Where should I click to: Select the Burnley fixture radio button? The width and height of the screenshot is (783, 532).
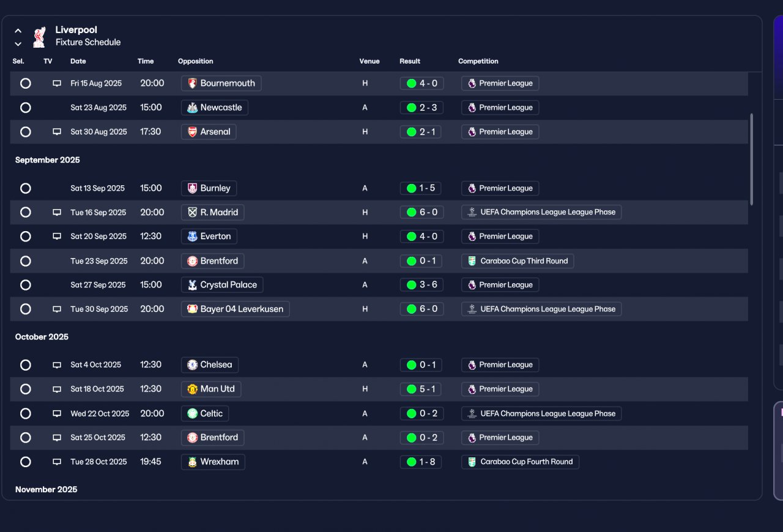click(x=25, y=188)
